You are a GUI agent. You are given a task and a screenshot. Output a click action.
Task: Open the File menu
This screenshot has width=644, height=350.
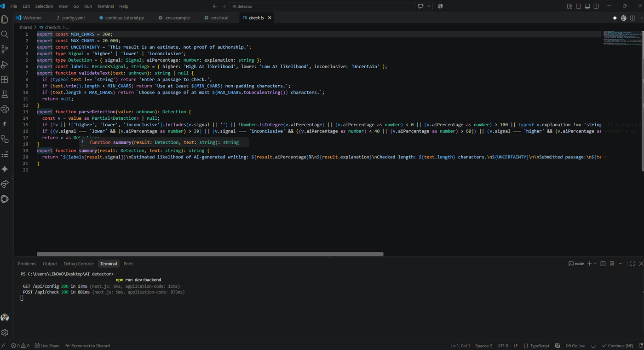pos(14,6)
